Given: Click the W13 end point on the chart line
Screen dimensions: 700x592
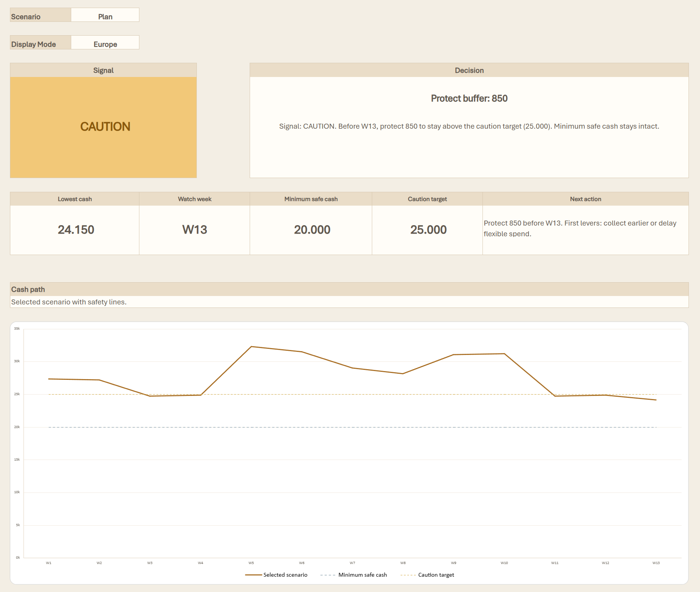Looking at the screenshot, I should [656, 400].
